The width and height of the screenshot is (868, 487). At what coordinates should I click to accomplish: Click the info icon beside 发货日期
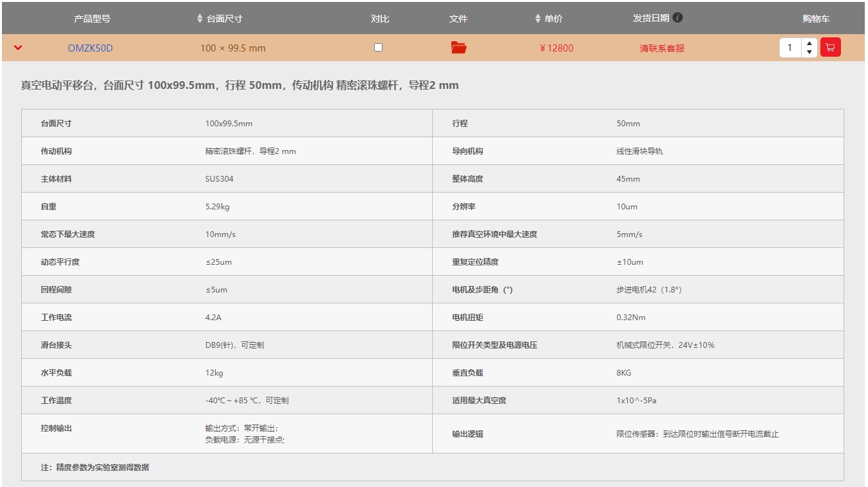[x=678, y=18]
